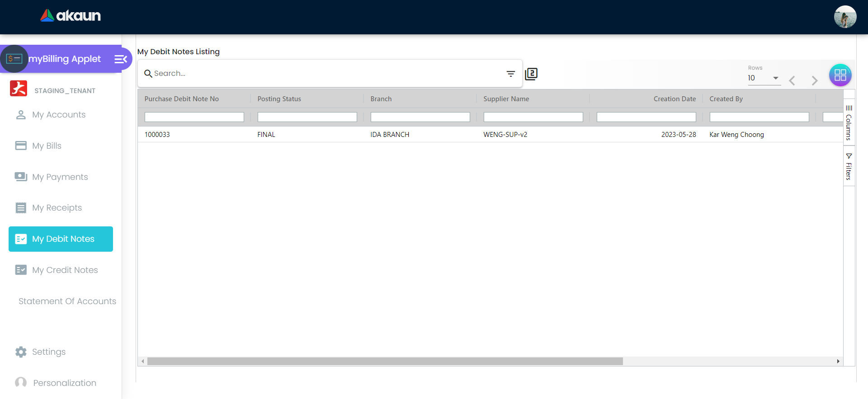This screenshot has height=399, width=868.
Task: Click the Settings gear icon
Action: click(x=21, y=352)
